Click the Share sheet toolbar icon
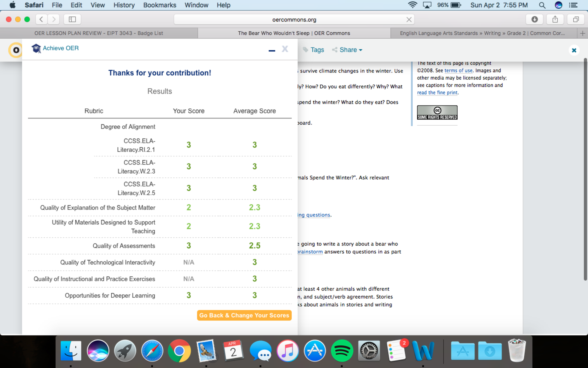 pyautogui.click(x=555, y=19)
